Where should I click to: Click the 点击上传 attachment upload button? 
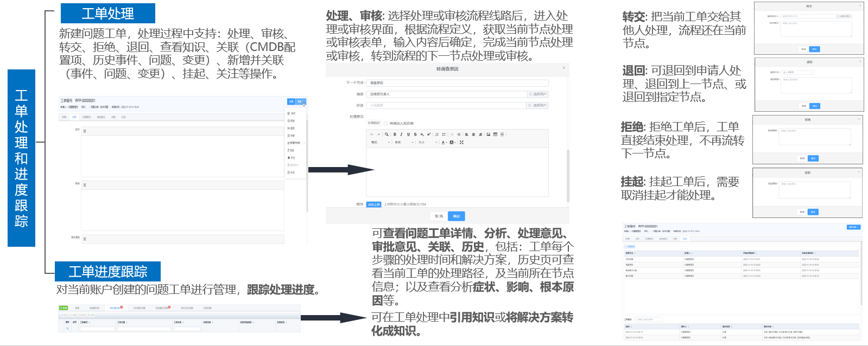[x=373, y=204]
